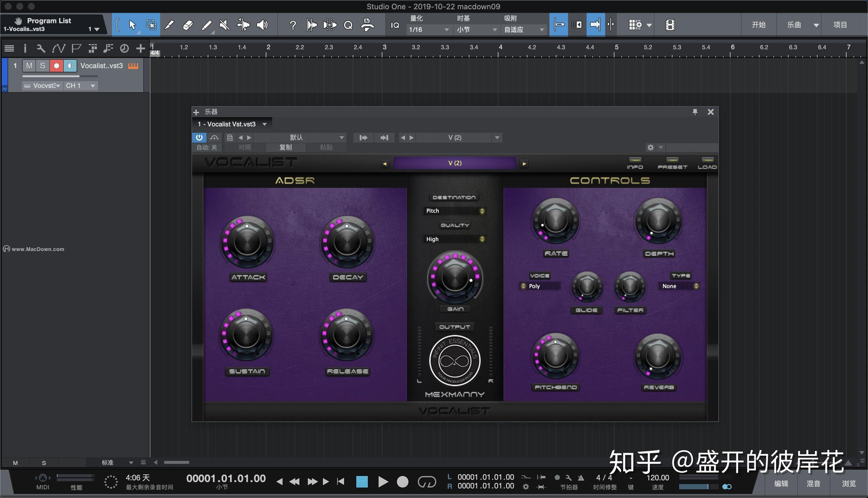Open the Quality dropdown set to High
The width and height of the screenshot is (868, 498).
pyautogui.click(x=455, y=239)
